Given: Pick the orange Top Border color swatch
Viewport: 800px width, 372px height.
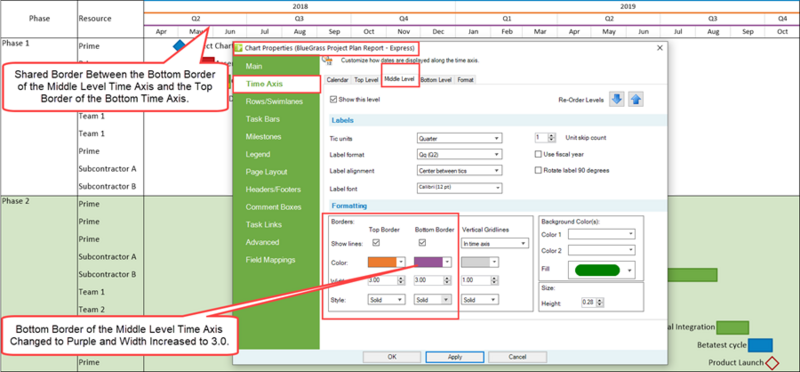Looking at the screenshot, I should pyautogui.click(x=382, y=262).
